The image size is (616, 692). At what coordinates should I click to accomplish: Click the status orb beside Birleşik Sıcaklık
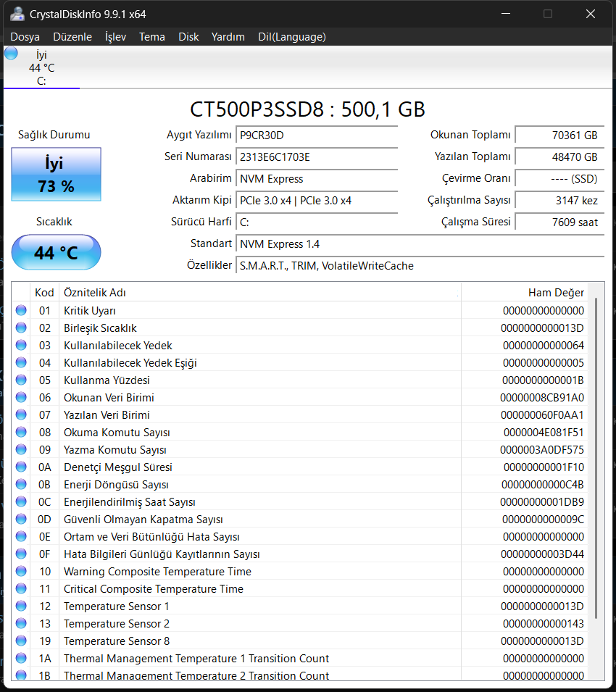coord(21,328)
